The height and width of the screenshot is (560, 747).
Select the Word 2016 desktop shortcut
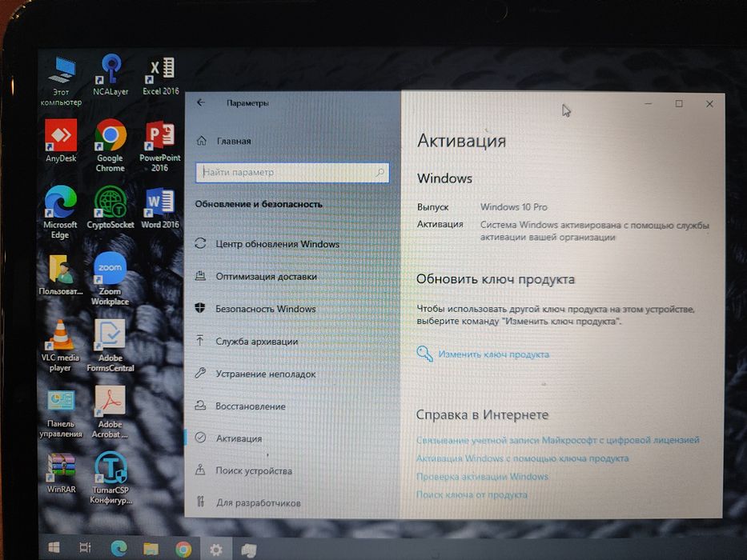point(160,208)
